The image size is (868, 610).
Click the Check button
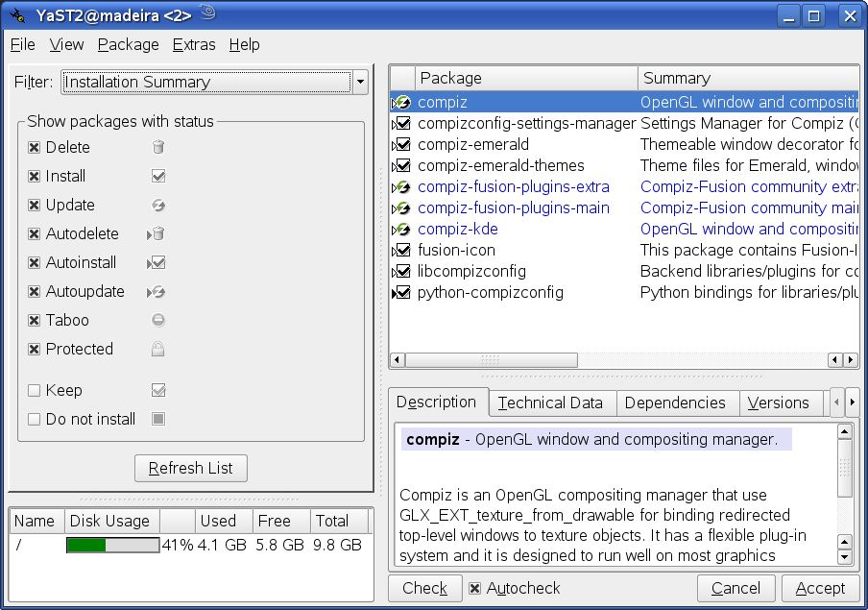(424, 588)
